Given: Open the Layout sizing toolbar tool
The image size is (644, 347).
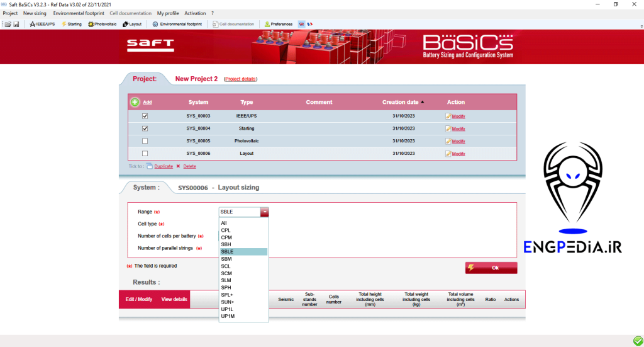Looking at the screenshot, I should pos(132,24).
